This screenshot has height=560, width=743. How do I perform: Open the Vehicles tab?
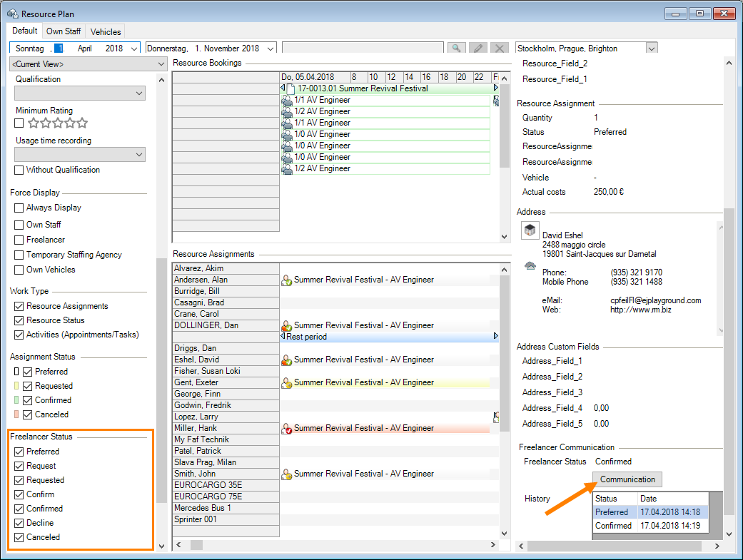point(106,31)
